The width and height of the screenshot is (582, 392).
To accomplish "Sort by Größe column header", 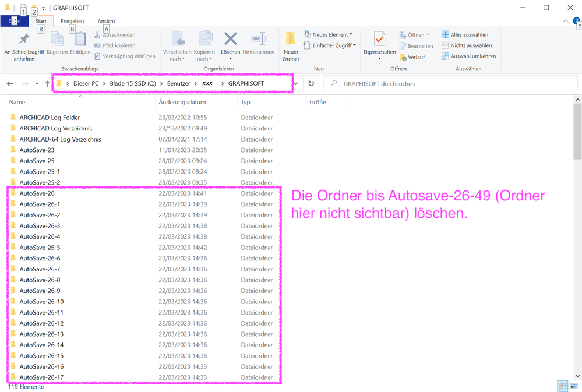I will pyautogui.click(x=329, y=102).
